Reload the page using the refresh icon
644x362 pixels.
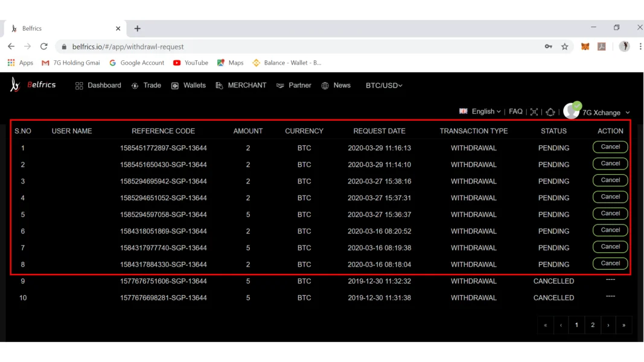[44, 46]
